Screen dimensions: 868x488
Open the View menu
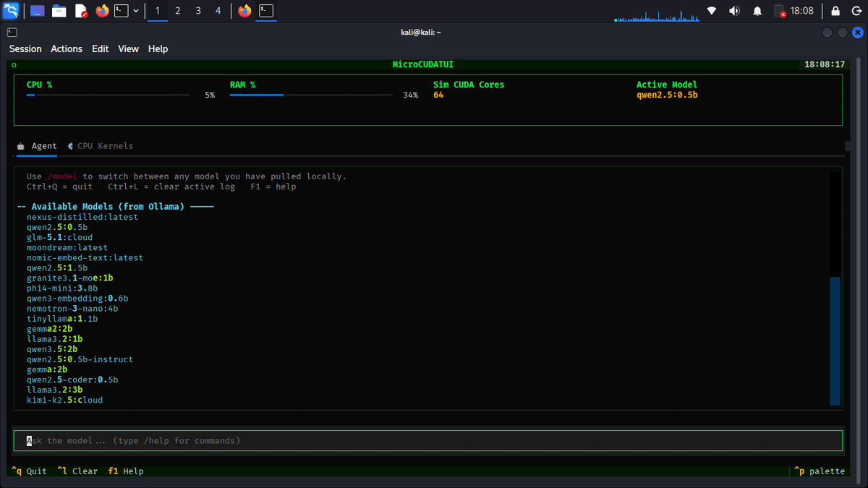tap(128, 48)
